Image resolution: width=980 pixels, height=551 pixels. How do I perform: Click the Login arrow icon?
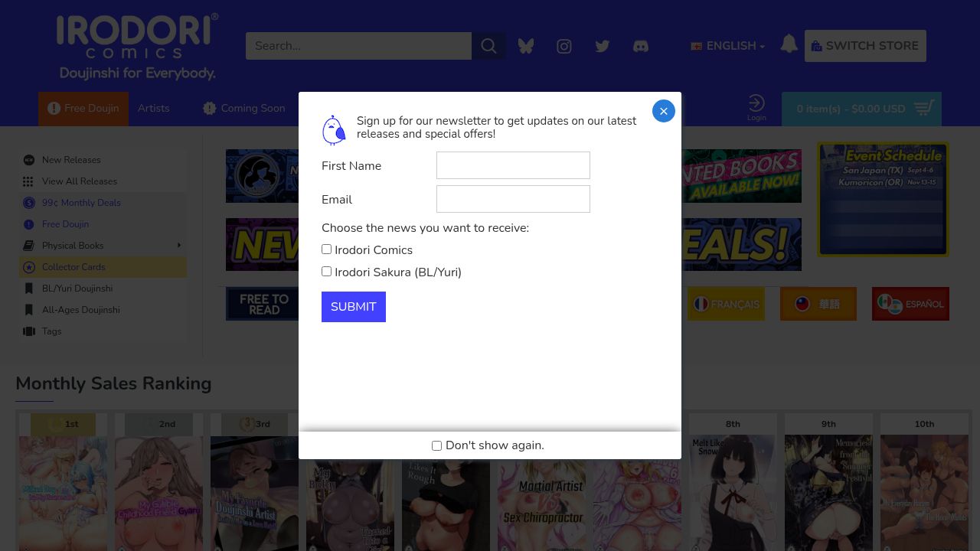(756, 103)
